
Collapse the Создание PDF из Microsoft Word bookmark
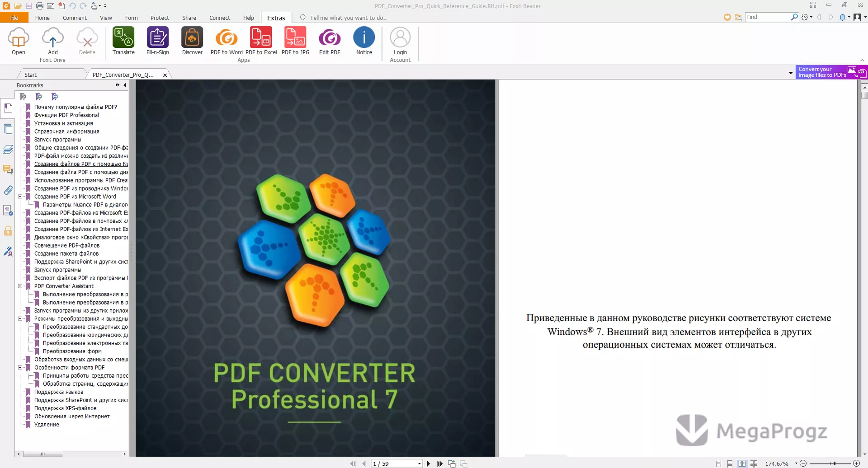pyautogui.click(x=20, y=197)
